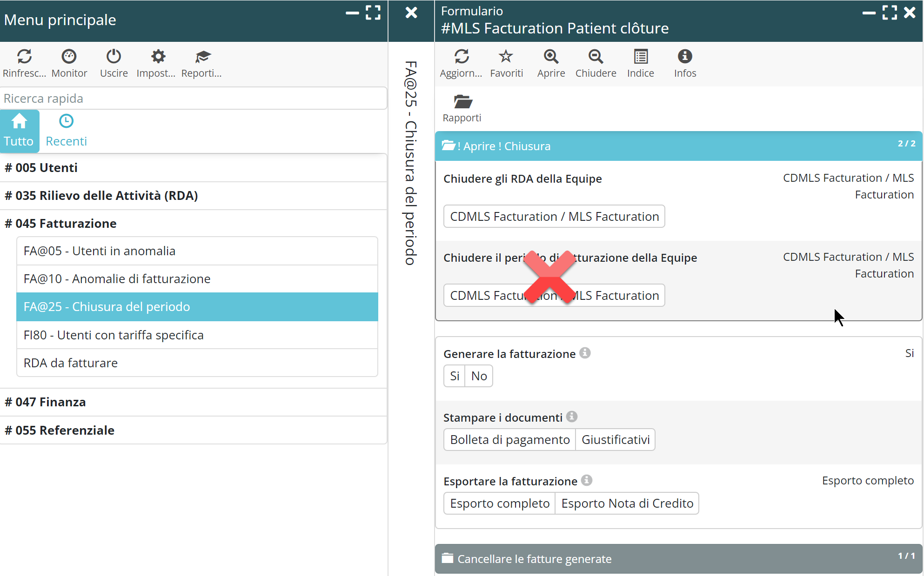Click the Giustificativi button

pyautogui.click(x=615, y=439)
